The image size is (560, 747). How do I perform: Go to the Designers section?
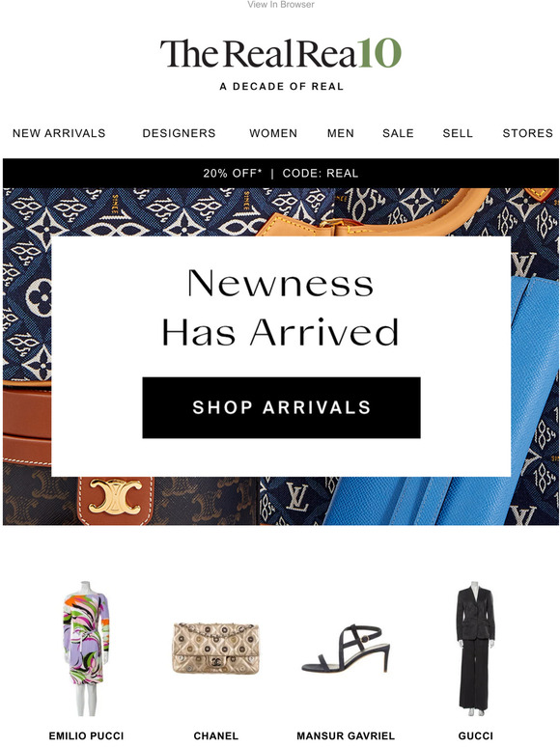point(180,133)
